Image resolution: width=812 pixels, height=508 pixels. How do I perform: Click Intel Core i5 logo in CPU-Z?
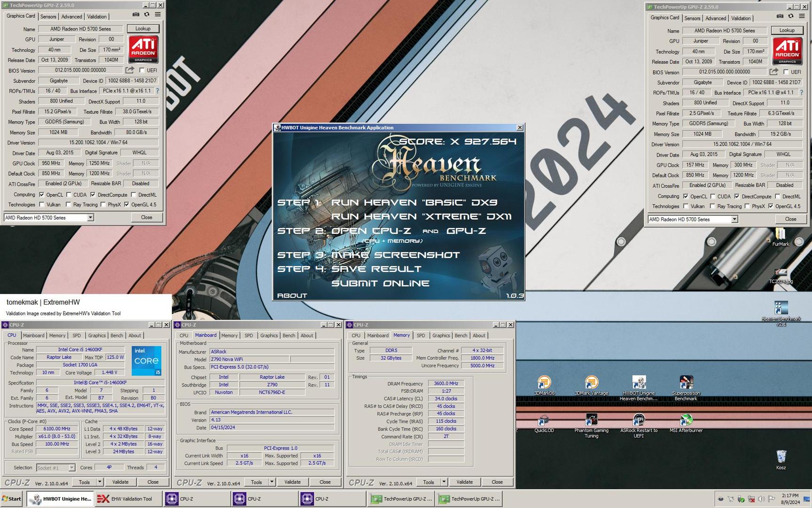tap(147, 361)
